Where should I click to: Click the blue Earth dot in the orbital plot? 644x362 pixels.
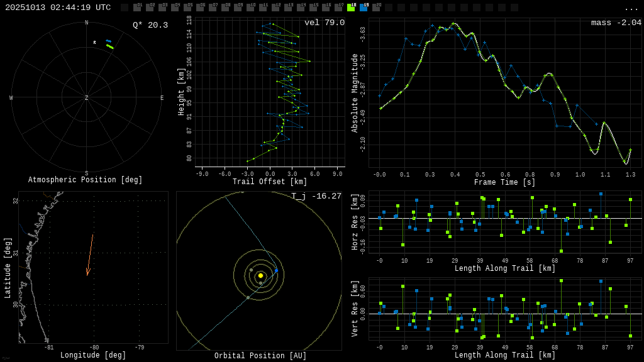click(276, 270)
